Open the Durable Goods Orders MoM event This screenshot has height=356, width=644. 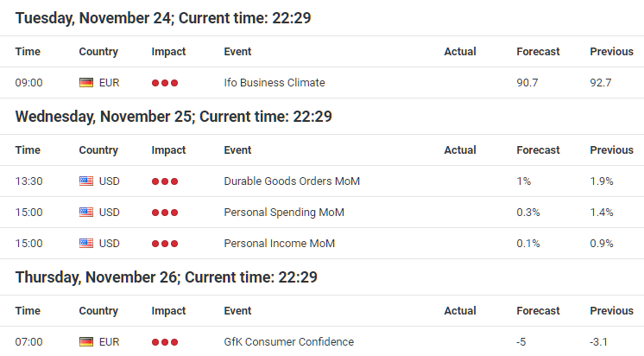coord(292,181)
